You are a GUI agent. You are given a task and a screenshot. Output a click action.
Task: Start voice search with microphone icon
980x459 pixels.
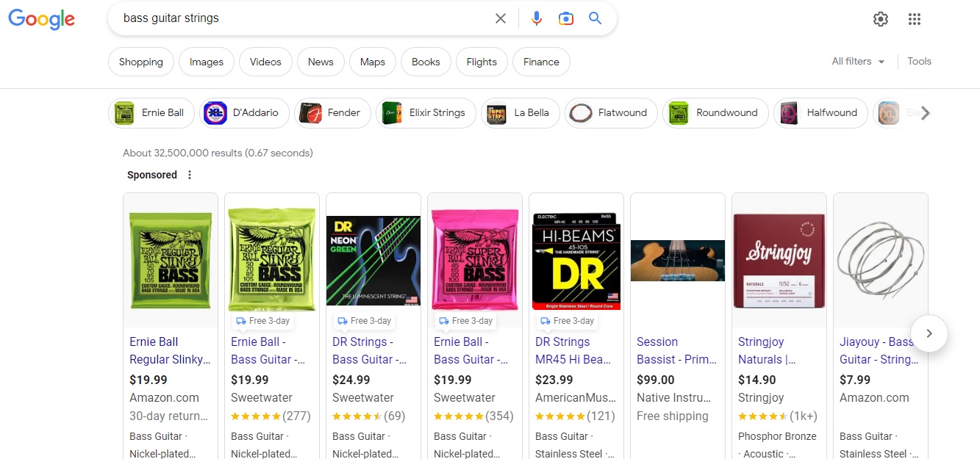[537, 18]
